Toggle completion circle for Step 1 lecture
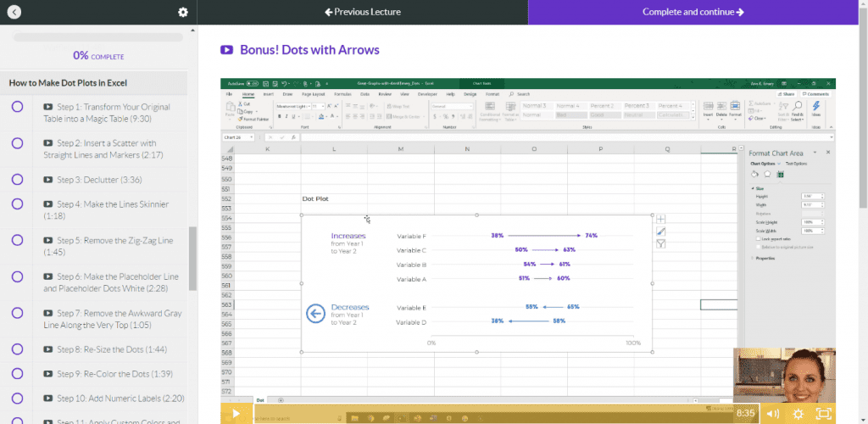 tap(17, 106)
